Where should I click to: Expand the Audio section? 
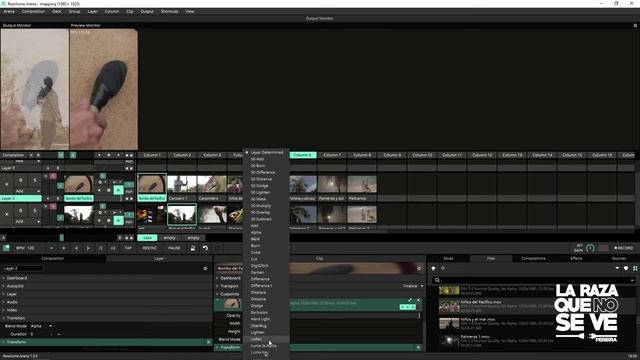pyautogui.click(x=106, y=302)
